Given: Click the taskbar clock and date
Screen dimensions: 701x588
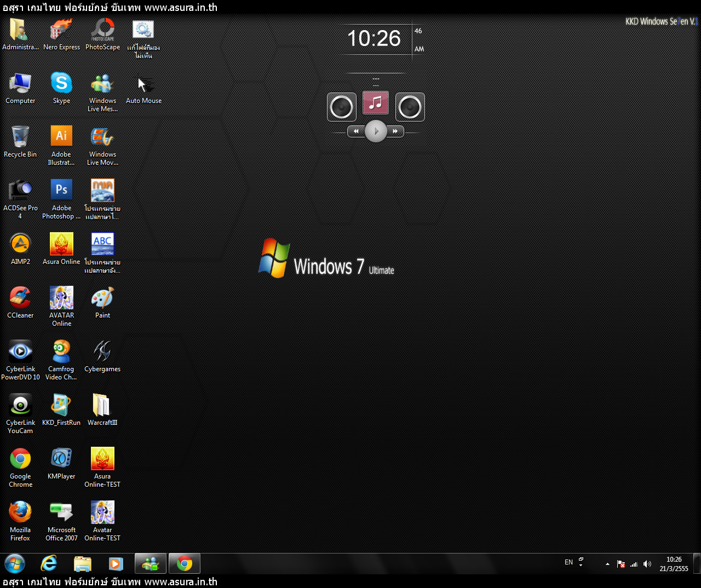Looking at the screenshot, I should tap(674, 564).
